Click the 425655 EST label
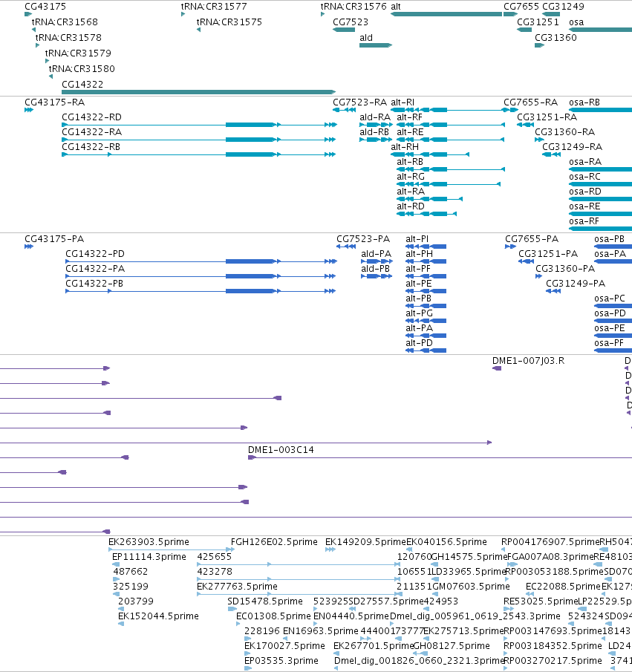632x672 pixels. [215, 557]
